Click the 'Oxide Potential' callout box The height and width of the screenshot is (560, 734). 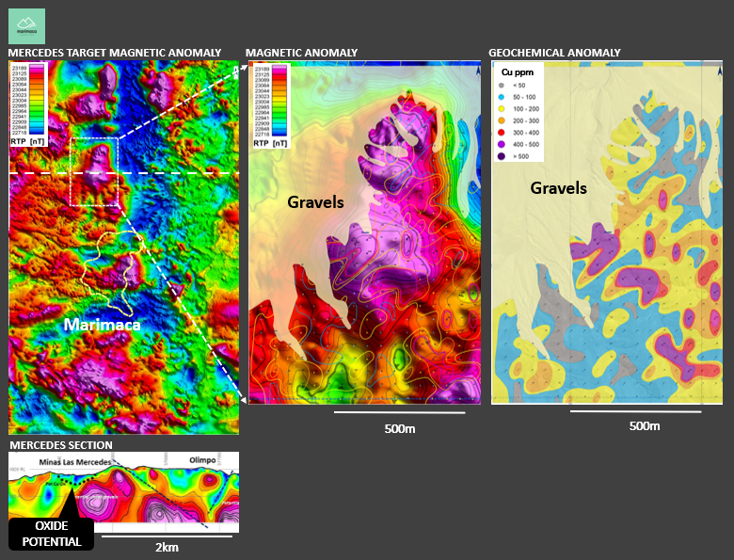coord(52,534)
